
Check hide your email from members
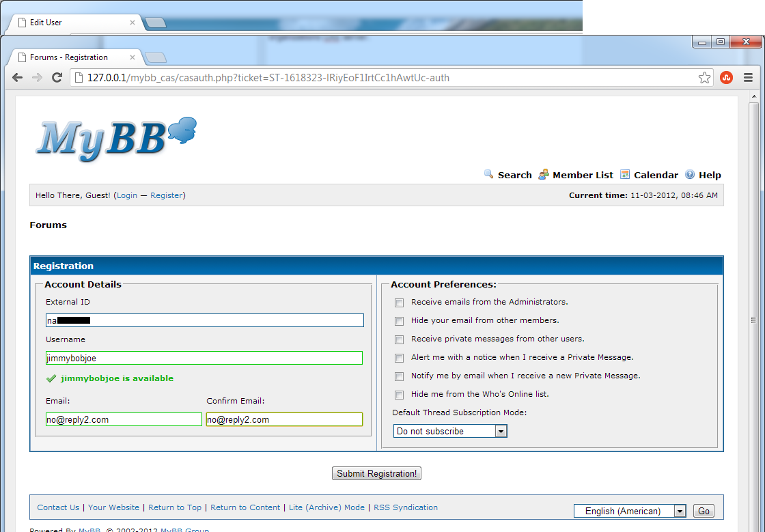399,322
